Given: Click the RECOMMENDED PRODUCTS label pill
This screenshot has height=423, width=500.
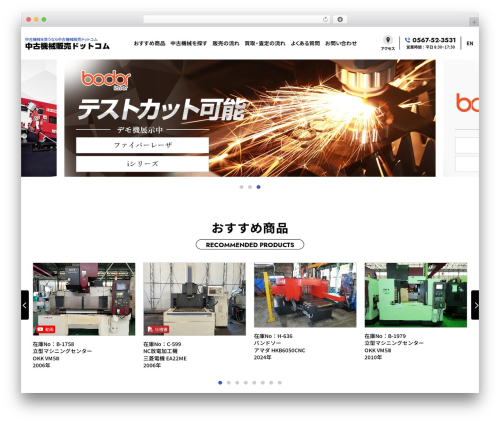Looking at the screenshot, I should coord(250,245).
